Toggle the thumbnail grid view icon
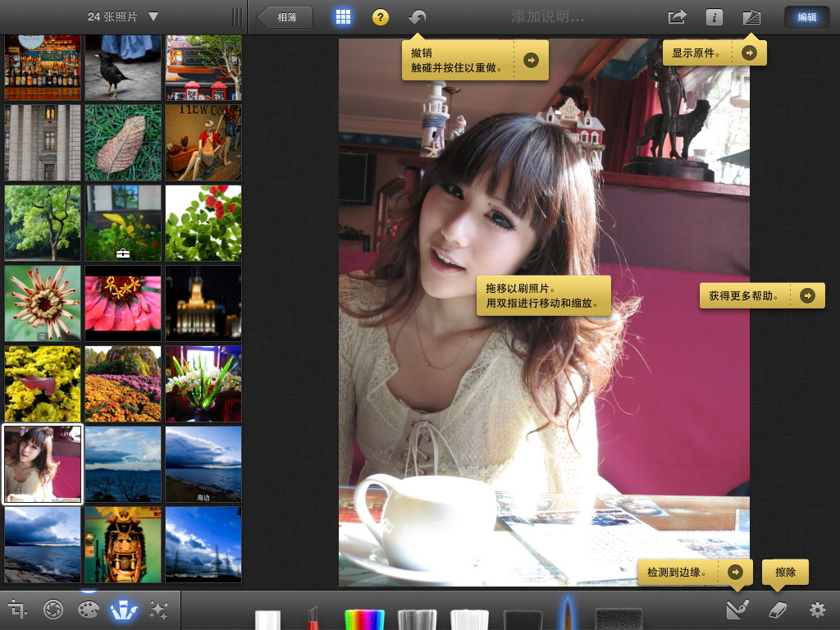Image resolution: width=840 pixels, height=630 pixels. (x=344, y=16)
